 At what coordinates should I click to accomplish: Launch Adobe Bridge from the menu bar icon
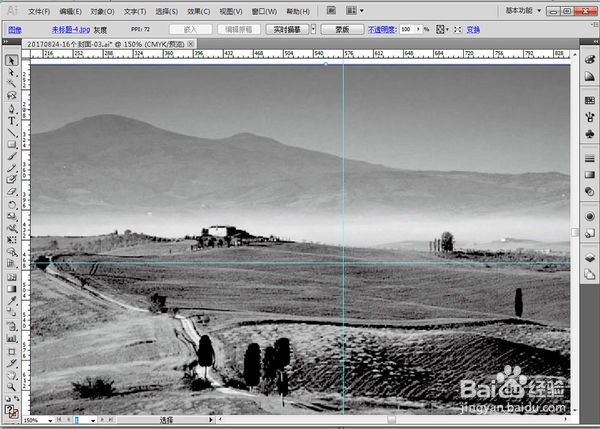tap(331, 11)
